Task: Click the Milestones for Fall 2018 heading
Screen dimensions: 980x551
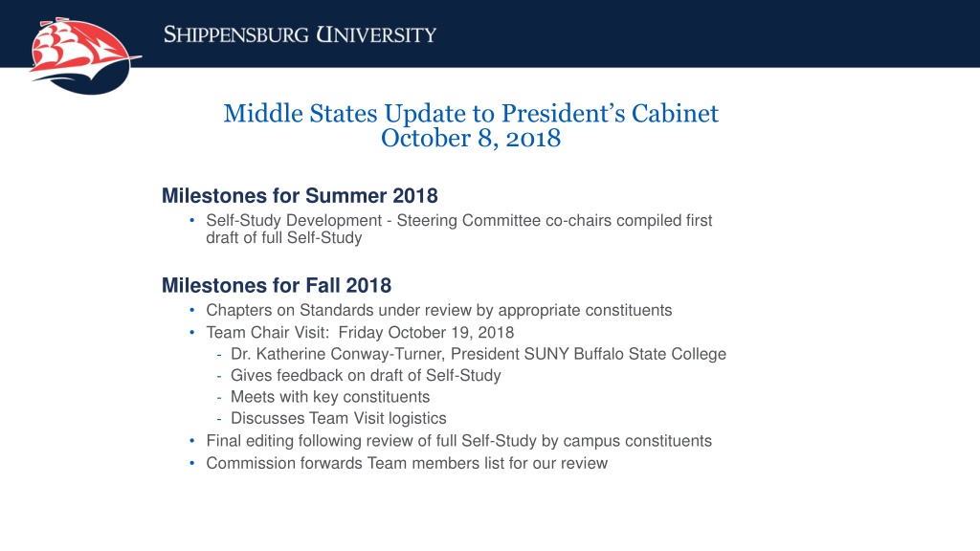Action: pyautogui.click(x=277, y=285)
